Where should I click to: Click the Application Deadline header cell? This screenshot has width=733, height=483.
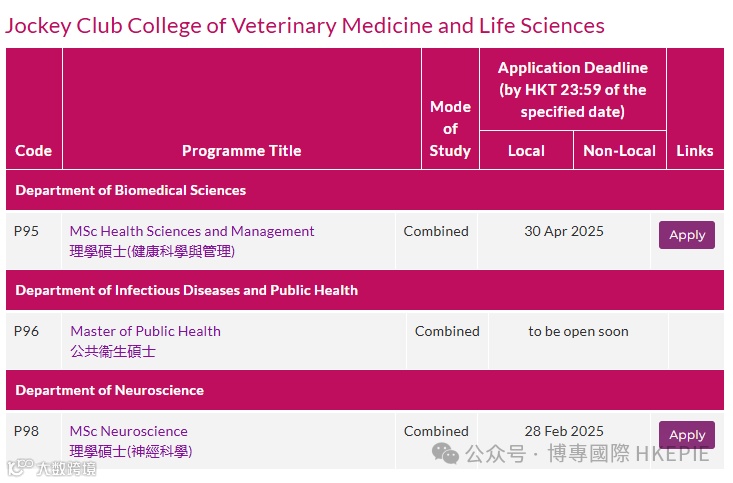click(572, 89)
